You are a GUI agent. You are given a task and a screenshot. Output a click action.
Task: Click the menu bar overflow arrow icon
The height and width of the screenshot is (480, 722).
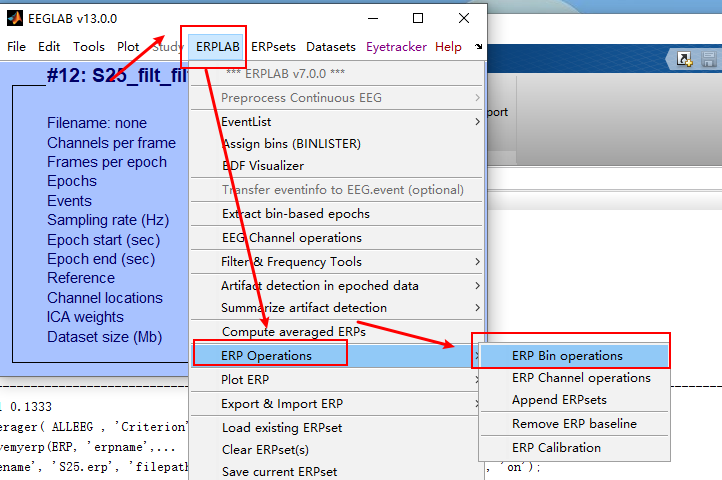(478, 47)
